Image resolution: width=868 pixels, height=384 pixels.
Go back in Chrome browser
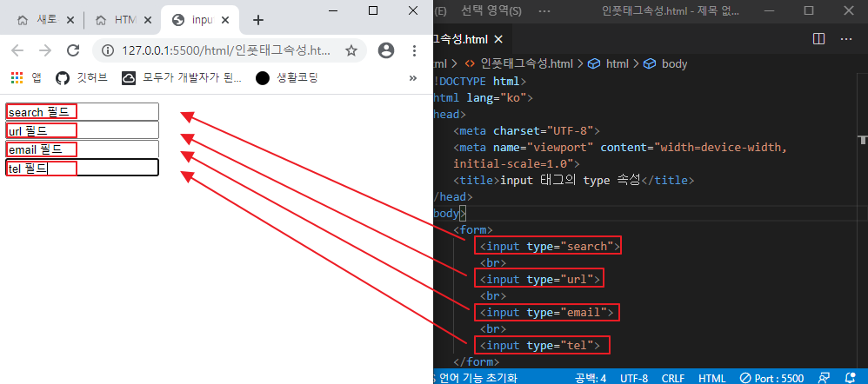(17, 51)
